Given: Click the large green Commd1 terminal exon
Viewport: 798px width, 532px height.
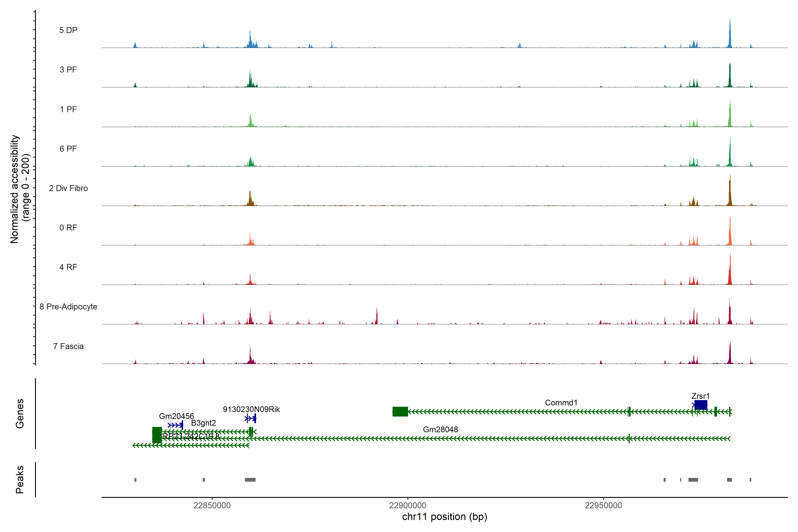Looking at the screenshot, I should [x=400, y=412].
